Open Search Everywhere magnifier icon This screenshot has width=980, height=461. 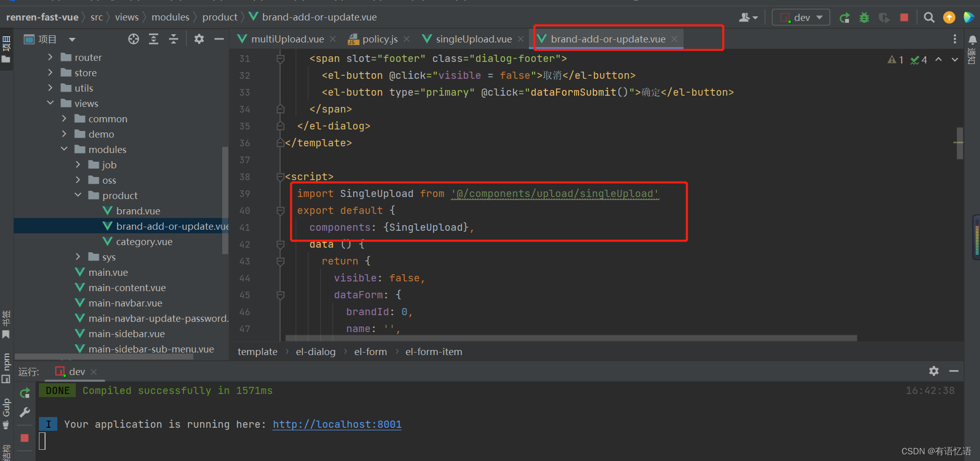(x=929, y=18)
